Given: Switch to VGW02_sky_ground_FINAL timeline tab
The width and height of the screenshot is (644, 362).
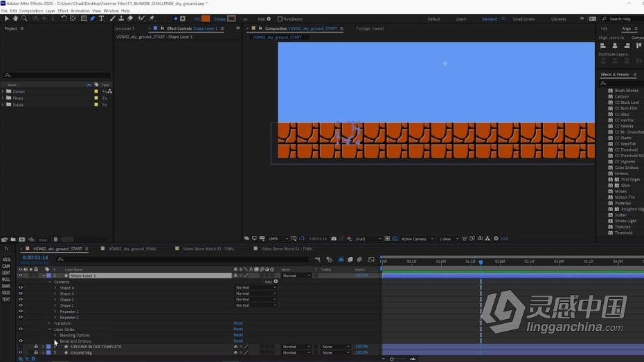Looking at the screenshot, I should 132,248.
